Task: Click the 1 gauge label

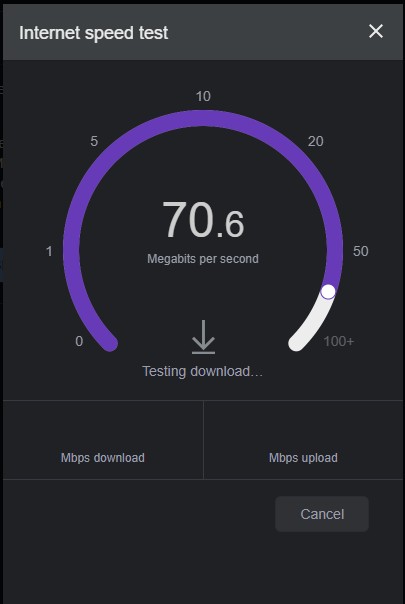Action: [49, 251]
